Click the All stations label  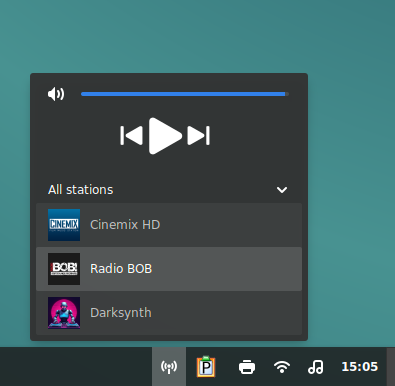(x=81, y=190)
